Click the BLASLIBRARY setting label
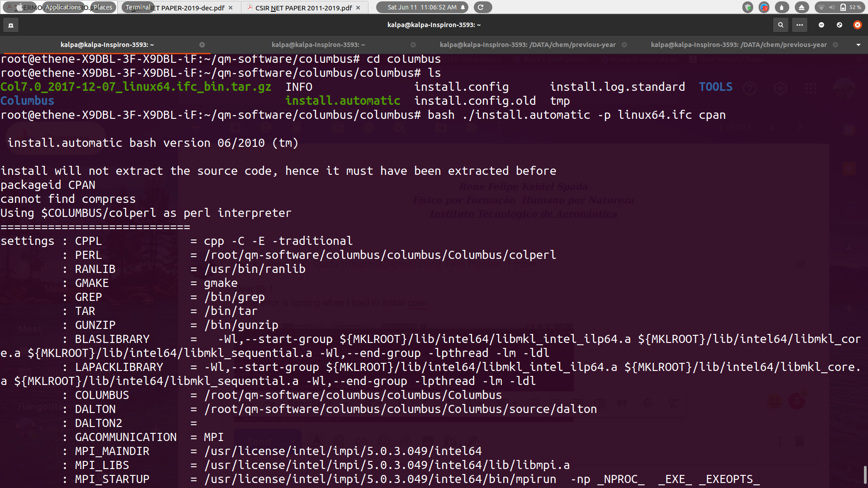 [112, 339]
